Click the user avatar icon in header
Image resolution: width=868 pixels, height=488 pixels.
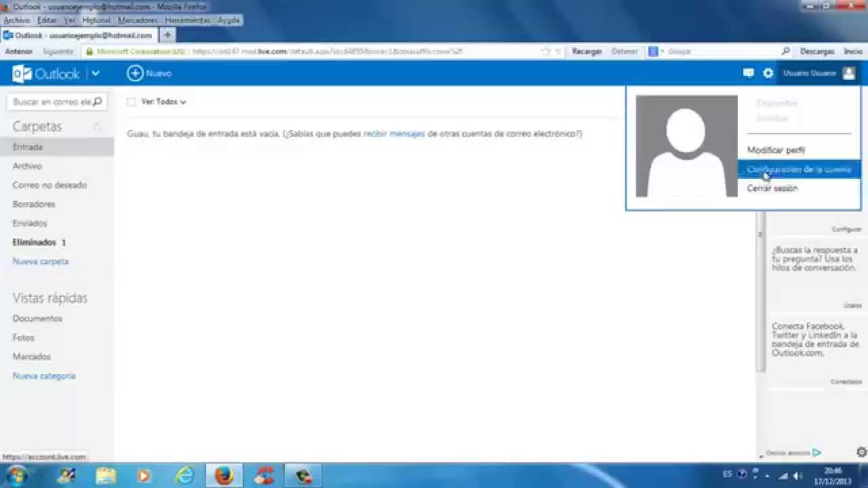point(848,73)
